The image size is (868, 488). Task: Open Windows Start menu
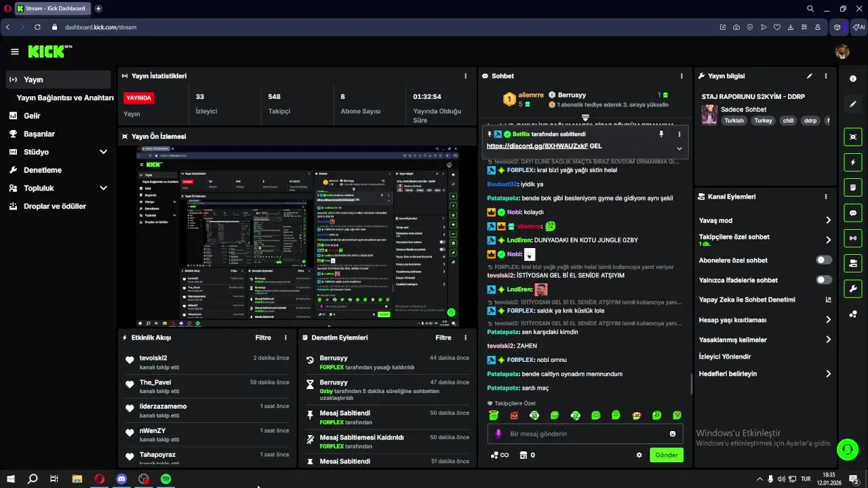point(11,479)
